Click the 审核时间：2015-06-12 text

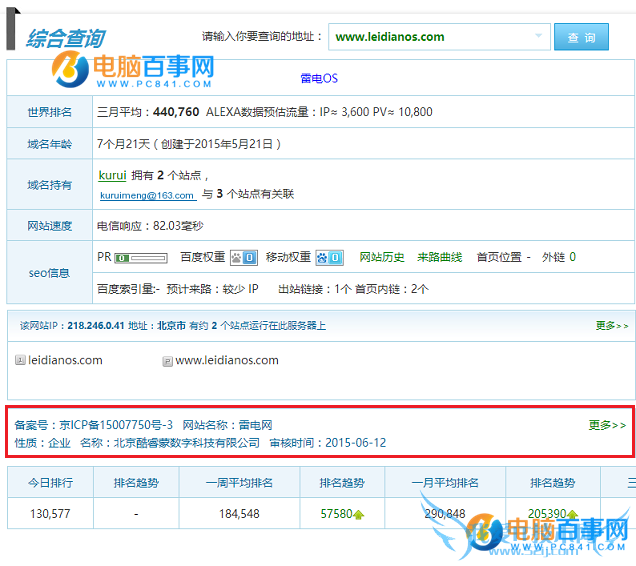click(x=328, y=443)
